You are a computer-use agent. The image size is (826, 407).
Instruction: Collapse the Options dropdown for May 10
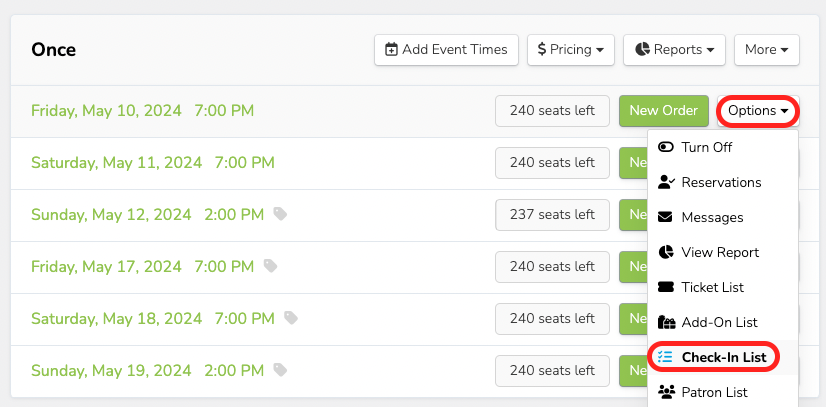(x=758, y=111)
